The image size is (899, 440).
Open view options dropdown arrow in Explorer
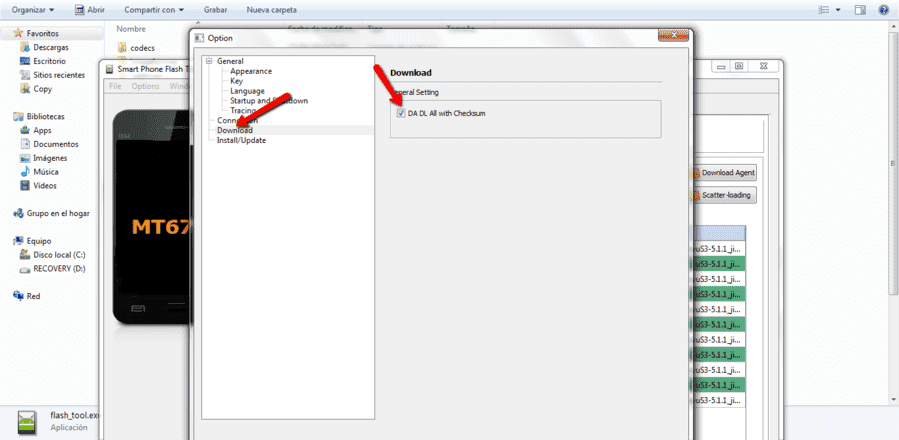click(x=838, y=10)
